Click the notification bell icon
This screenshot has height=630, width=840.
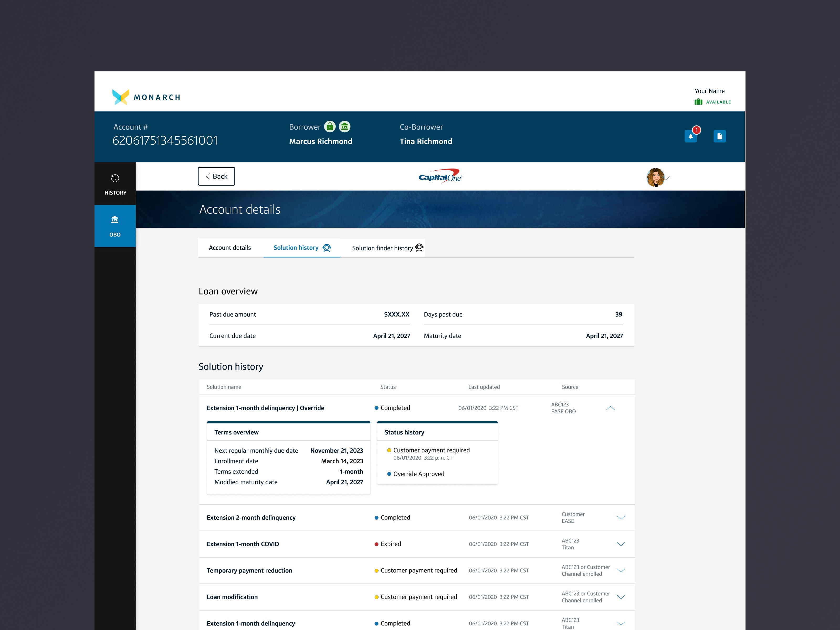point(690,136)
